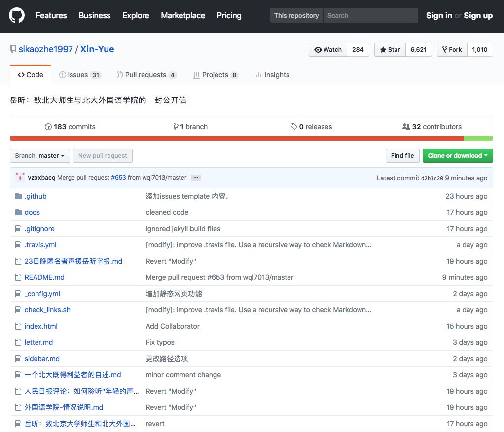Viewport: 504px width, 432px height.
Task: Open the letter.md file
Action: pyautogui.click(x=38, y=342)
